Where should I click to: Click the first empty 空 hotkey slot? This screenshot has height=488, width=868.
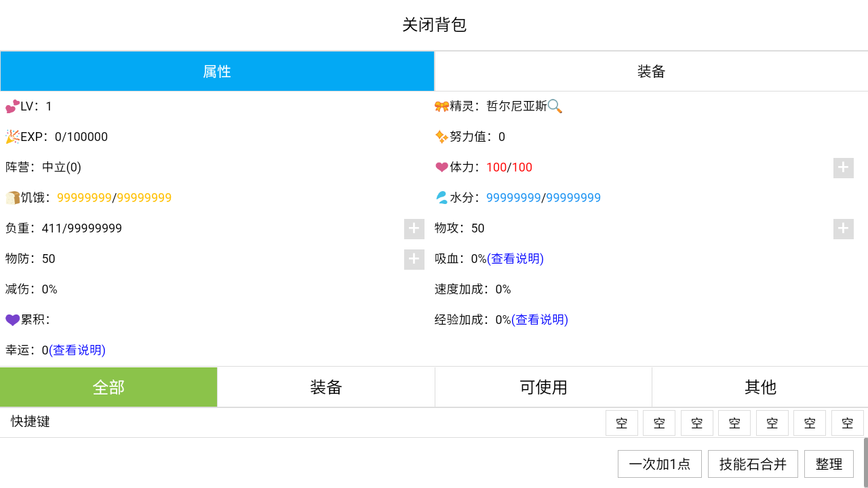click(x=621, y=422)
